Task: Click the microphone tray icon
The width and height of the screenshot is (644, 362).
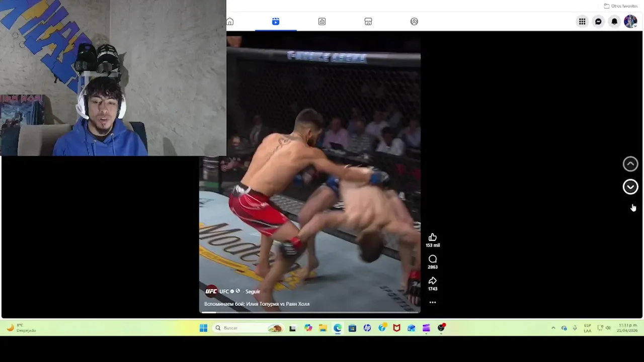Action: [575, 328]
